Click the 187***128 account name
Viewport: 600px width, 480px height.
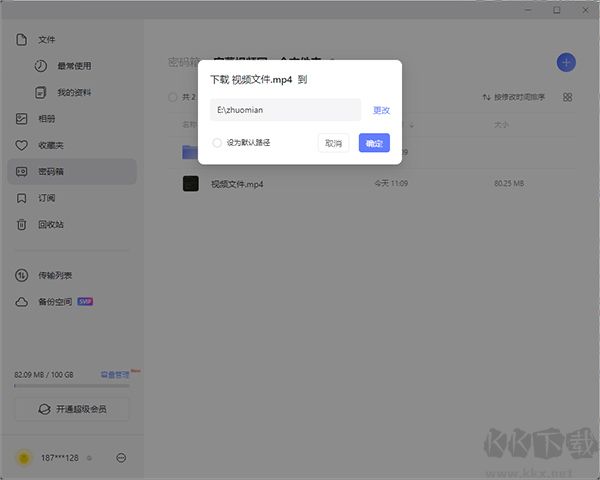tap(60, 458)
